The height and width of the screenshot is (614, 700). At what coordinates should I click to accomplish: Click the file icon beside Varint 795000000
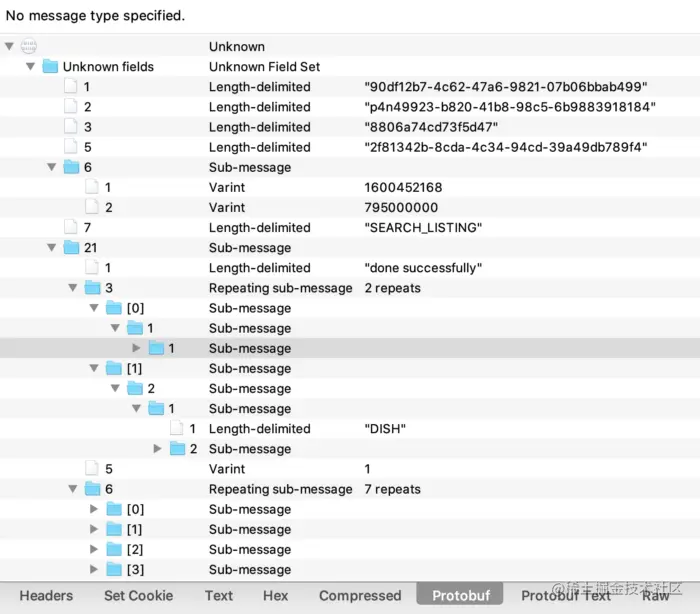point(93,208)
